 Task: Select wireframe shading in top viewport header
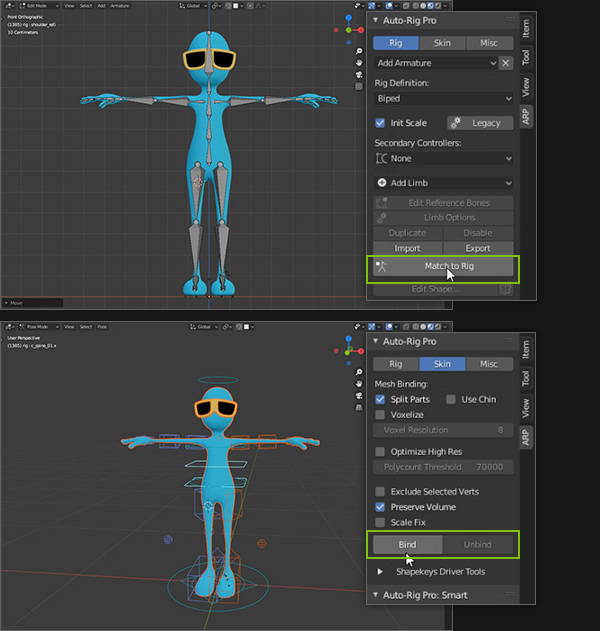tap(416, 6)
